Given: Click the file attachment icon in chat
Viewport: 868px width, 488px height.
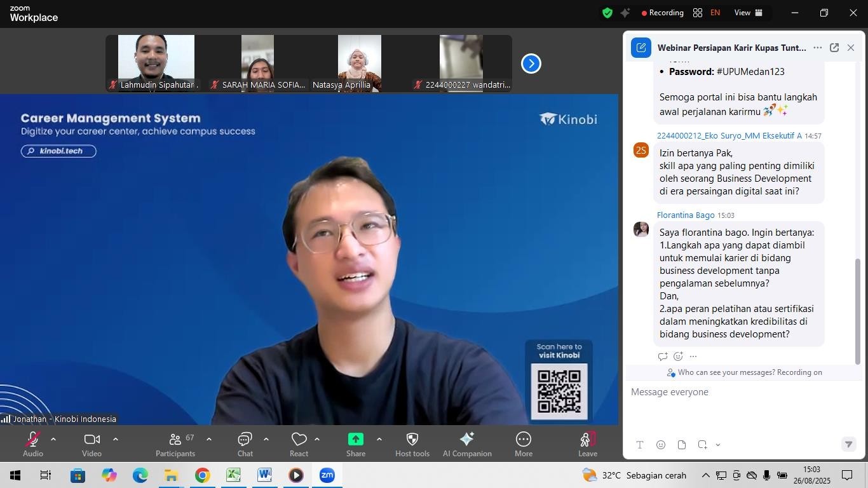Looking at the screenshot, I should pos(681,445).
